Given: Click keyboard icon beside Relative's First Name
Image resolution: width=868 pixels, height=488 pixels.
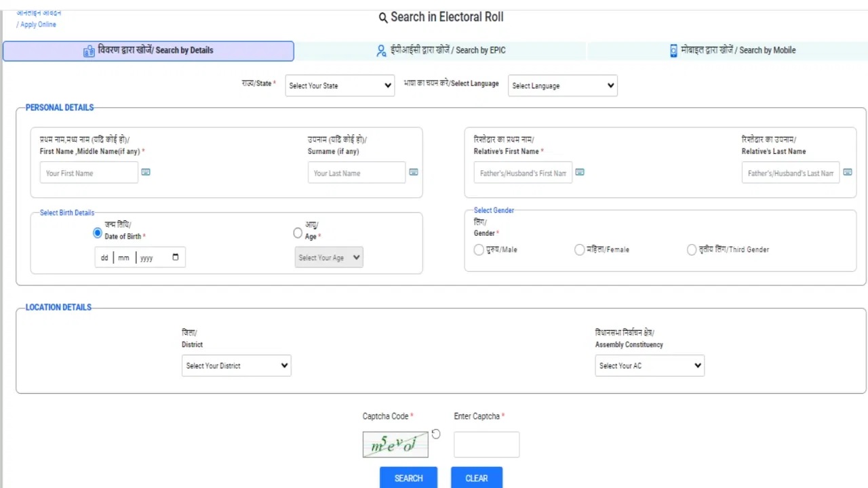Looking at the screenshot, I should (580, 172).
